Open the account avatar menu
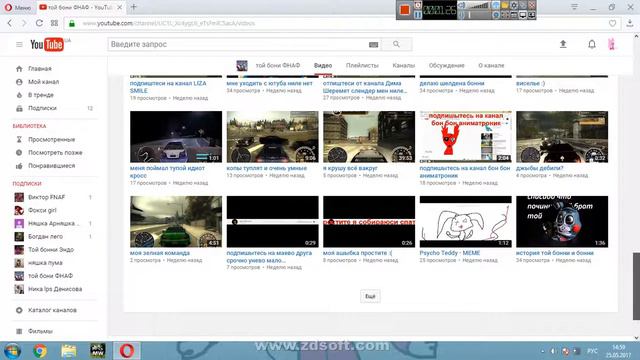640x360 pixels. (611, 44)
